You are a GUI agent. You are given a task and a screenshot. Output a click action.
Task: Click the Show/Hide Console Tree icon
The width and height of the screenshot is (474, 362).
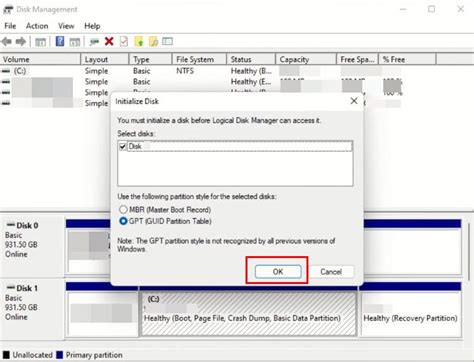tap(40, 42)
